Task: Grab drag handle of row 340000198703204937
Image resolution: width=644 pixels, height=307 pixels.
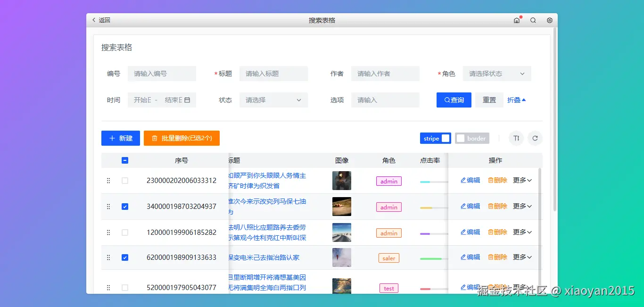Action: [108, 207]
